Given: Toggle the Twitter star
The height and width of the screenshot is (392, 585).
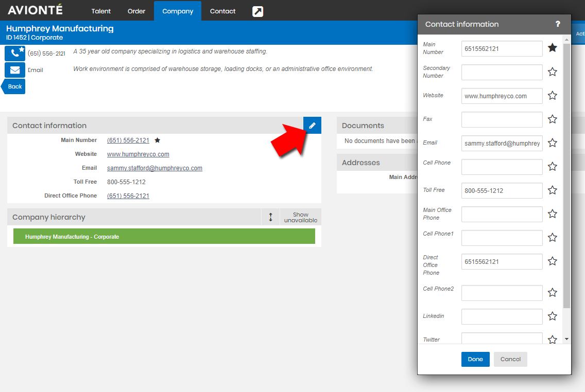Looking at the screenshot, I should 553,339.
